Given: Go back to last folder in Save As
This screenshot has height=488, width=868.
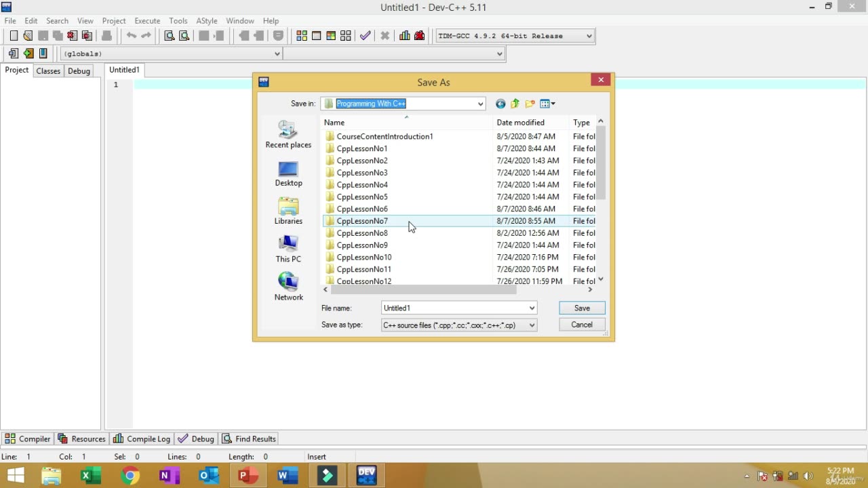Looking at the screenshot, I should [500, 104].
